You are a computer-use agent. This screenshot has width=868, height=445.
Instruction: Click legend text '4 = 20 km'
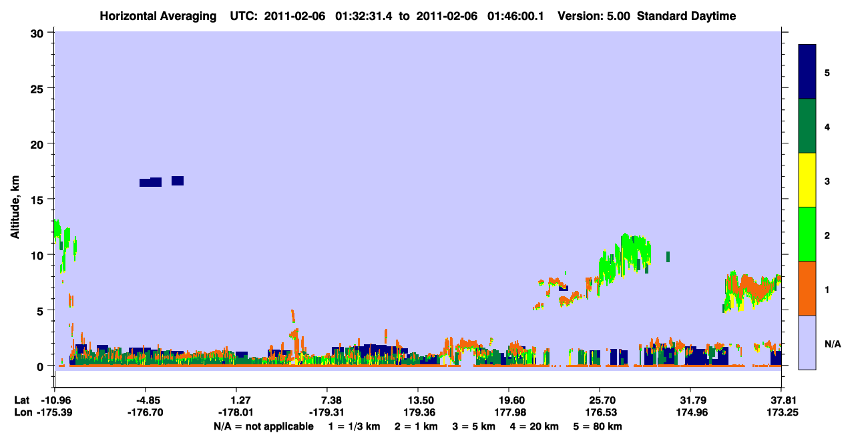coord(535,426)
